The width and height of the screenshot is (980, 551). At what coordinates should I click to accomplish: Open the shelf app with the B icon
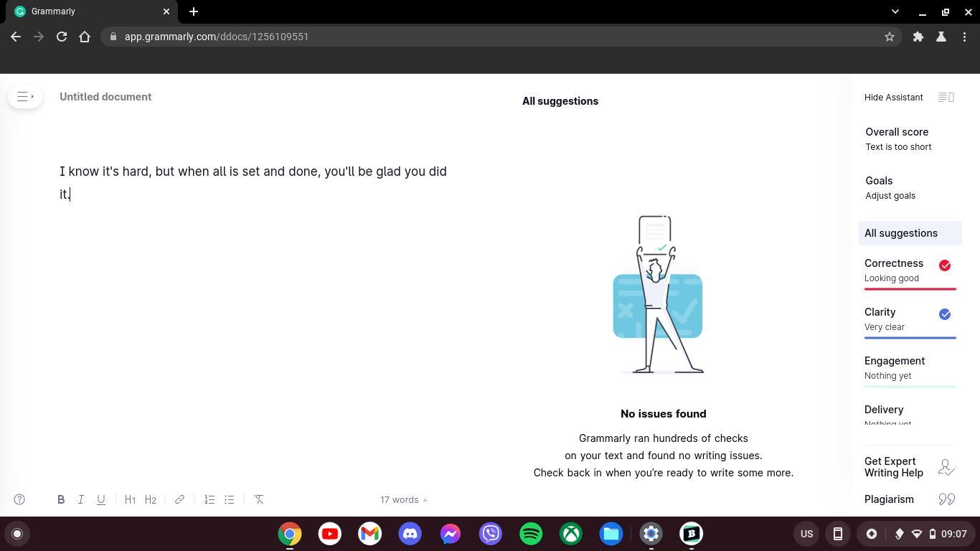(692, 534)
